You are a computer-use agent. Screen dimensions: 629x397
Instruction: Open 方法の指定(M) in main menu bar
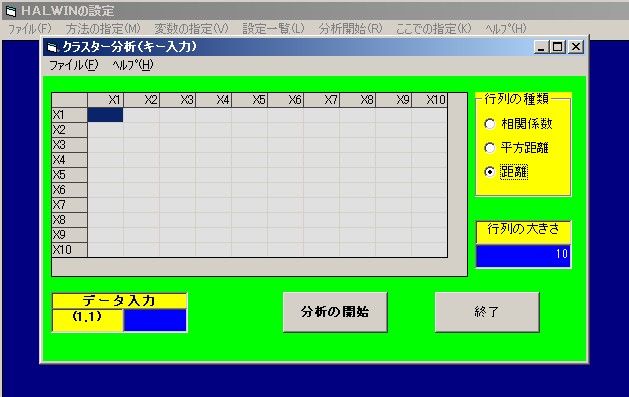coord(103,29)
